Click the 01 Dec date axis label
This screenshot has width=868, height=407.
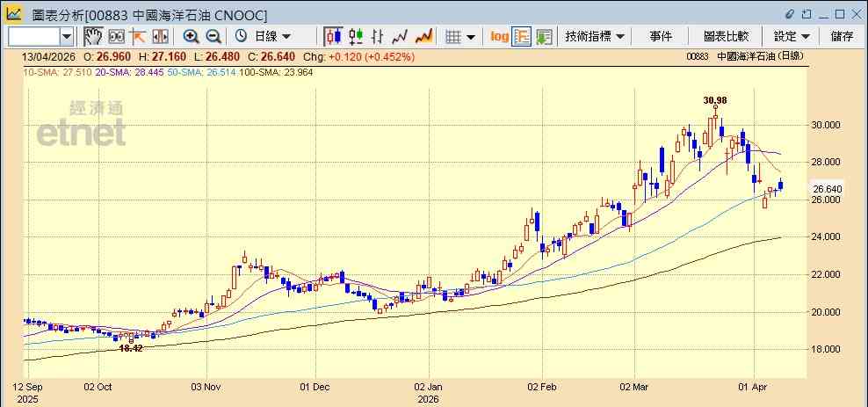315,388
